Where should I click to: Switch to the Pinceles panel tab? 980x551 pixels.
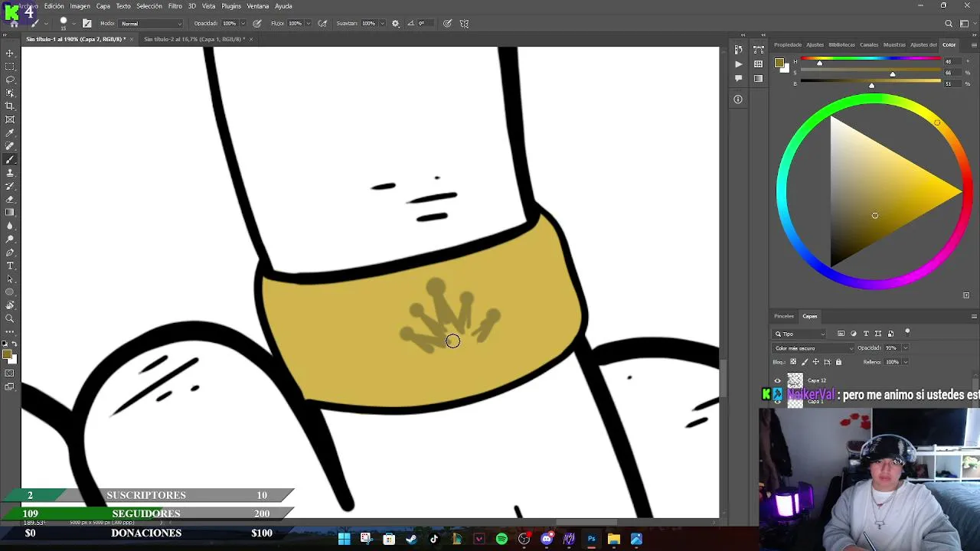coord(784,316)
